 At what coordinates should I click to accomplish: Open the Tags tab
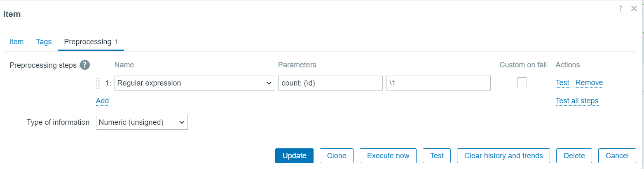tap(44, 42)
